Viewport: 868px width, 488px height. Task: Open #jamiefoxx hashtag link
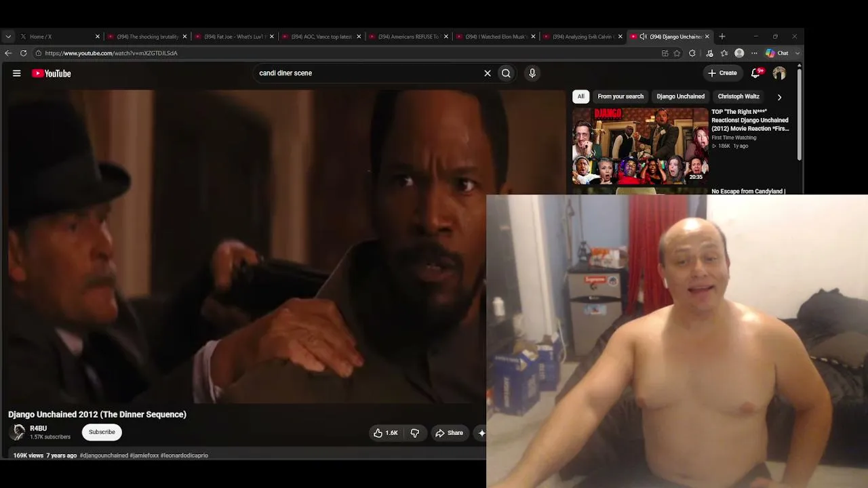coord(144,455)
